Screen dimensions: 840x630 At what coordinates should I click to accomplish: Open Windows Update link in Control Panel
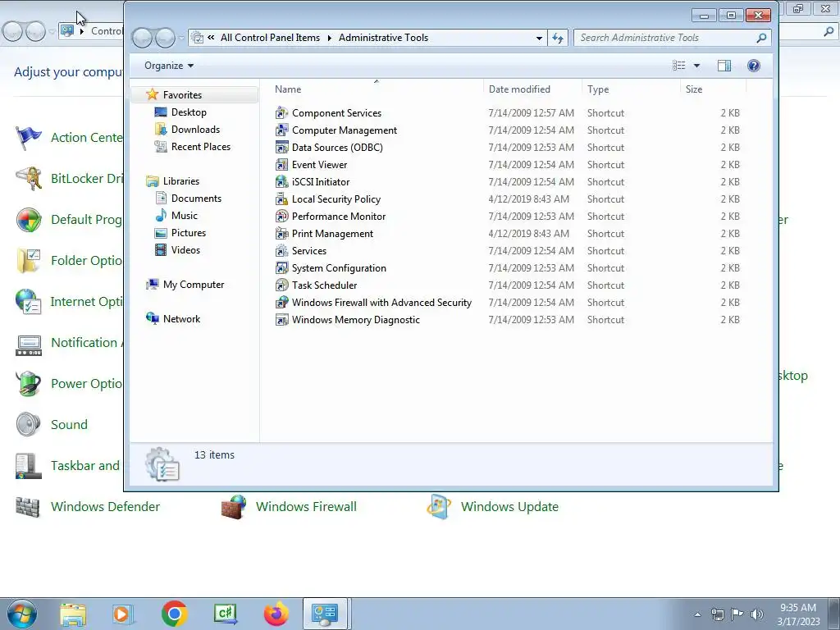509,507
